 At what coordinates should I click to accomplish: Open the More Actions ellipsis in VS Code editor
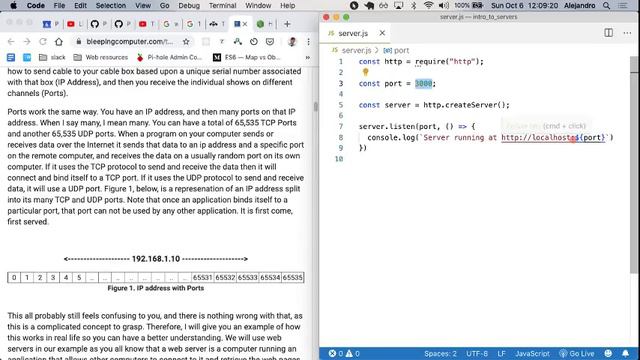tap(627, 33)
